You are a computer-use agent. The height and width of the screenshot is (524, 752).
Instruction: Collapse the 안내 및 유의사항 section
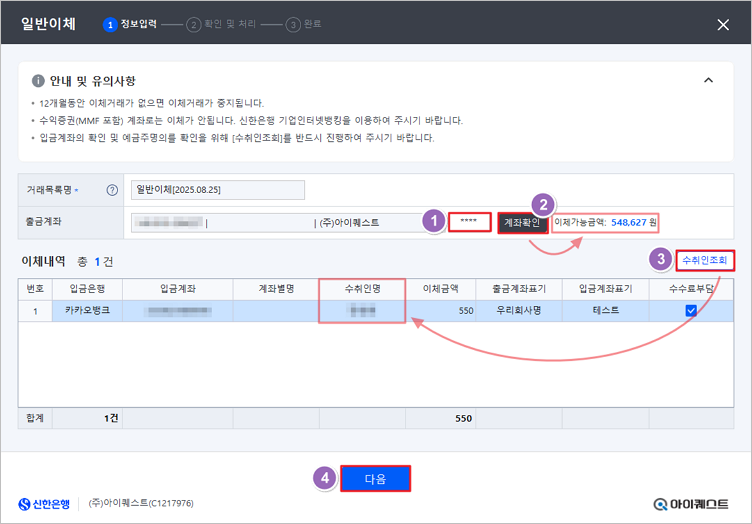click(x=709, y=81)
